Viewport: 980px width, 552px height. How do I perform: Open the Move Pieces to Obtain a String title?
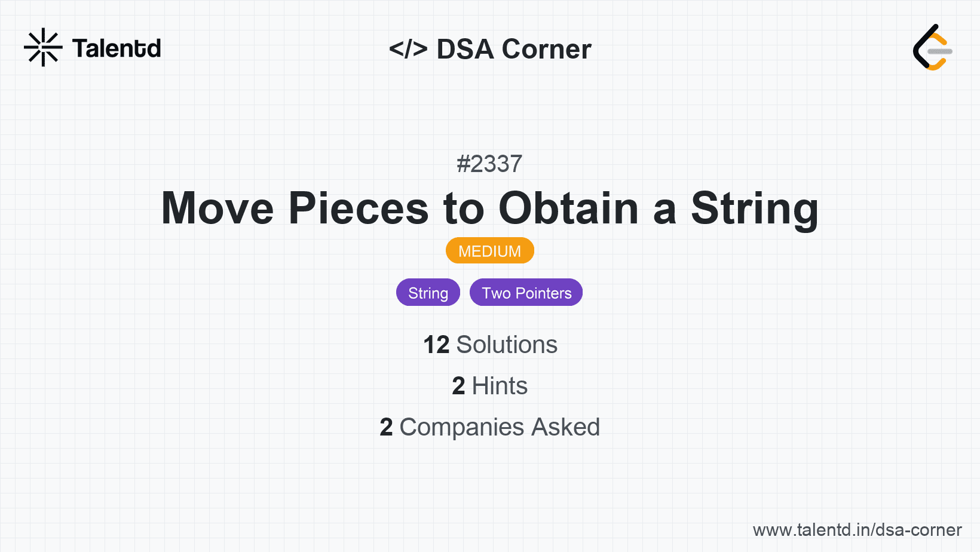490,208
